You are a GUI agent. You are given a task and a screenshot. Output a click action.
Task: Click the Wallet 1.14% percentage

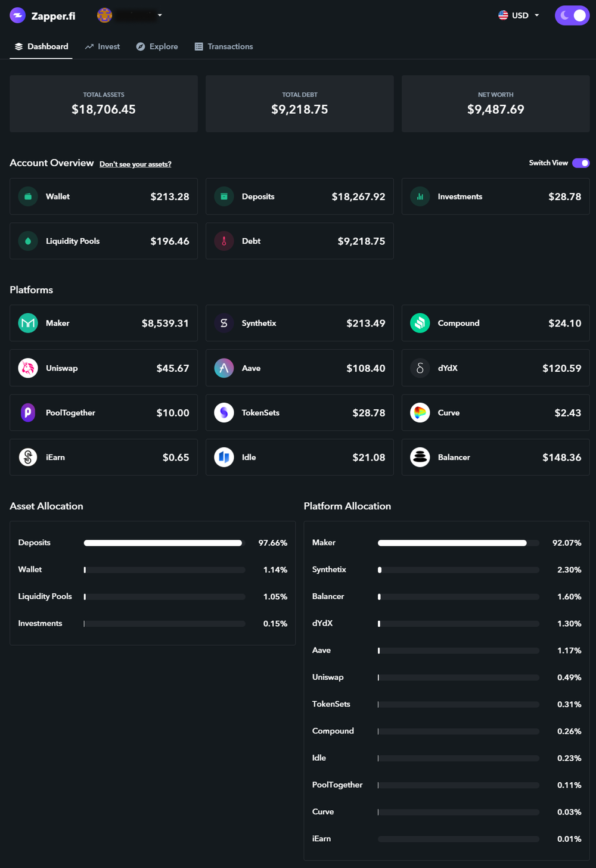(x=275, y=570)
